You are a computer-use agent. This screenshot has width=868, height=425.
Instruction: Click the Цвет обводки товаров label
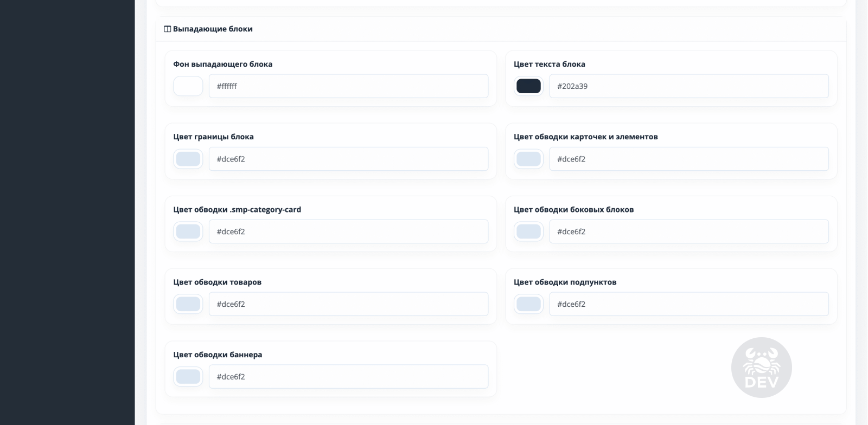coord(218,282)
